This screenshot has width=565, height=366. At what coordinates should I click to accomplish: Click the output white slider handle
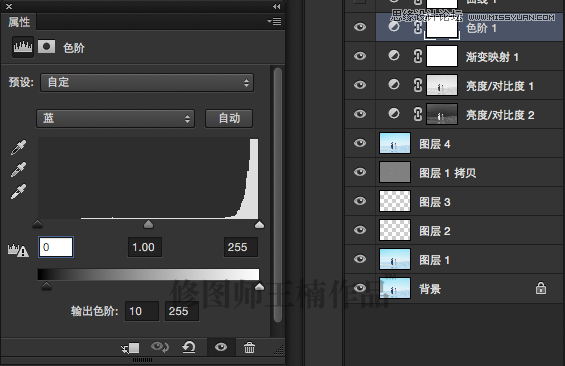pyautogui.click(x=259, y=286)
